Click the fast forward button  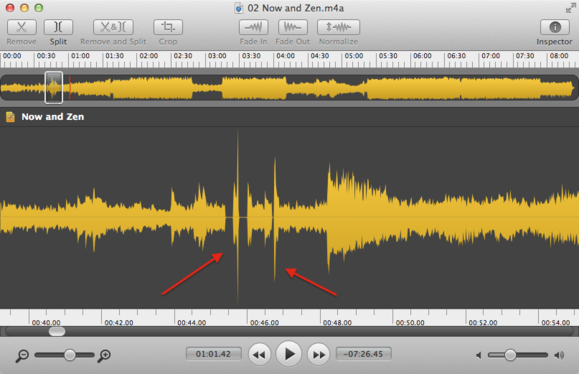tap(319, 355)
